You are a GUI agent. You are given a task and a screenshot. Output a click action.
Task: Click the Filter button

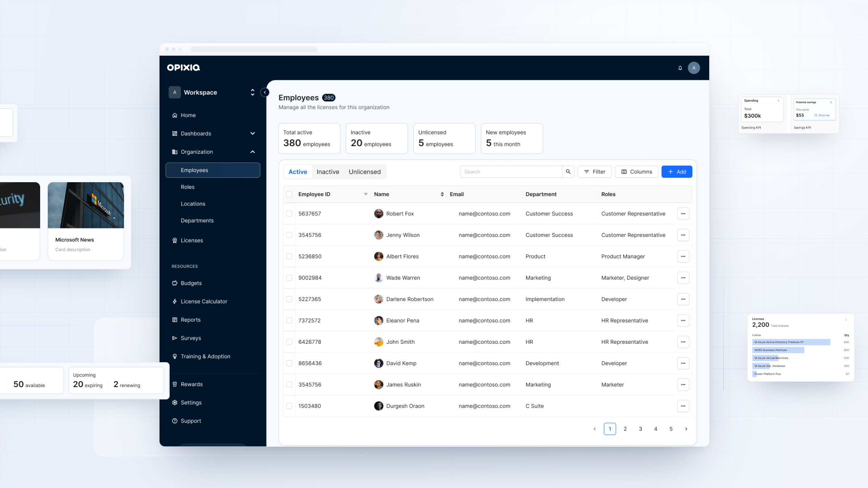pos(595,172)
